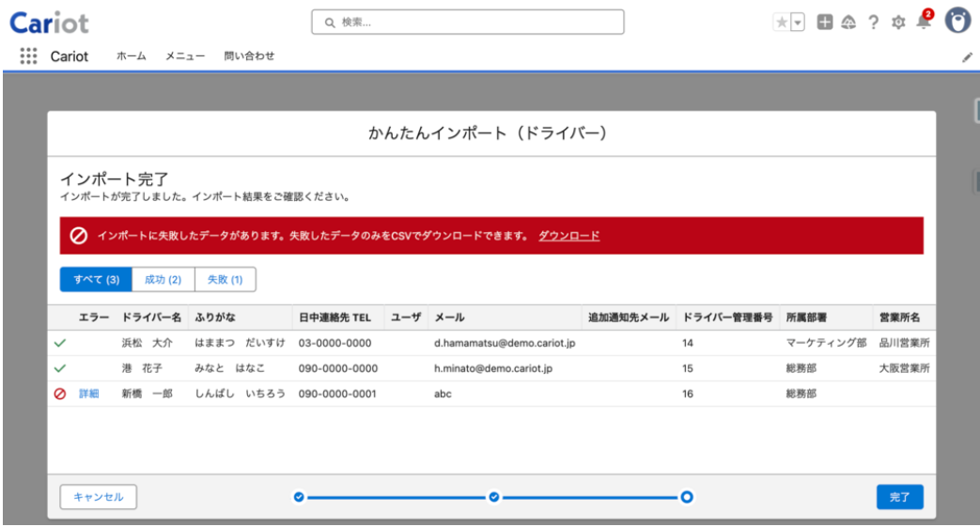Select driver number 14 cell
The width and height of the screenshot is (980, 527).
click(688, 343)
